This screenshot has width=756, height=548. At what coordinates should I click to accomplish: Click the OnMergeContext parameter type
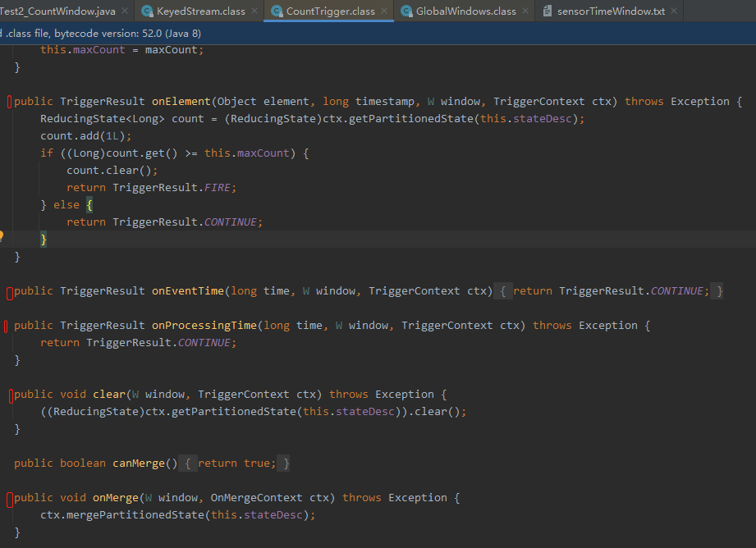[256, 498]
